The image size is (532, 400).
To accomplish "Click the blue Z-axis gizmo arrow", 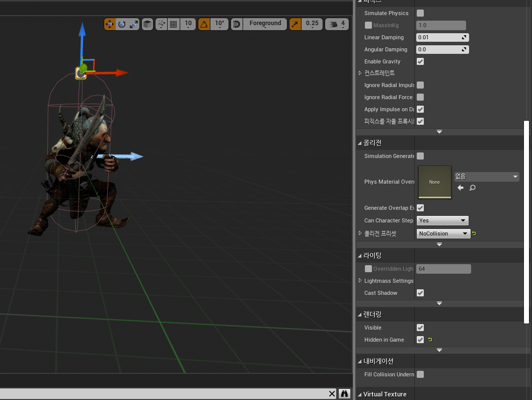I will click(82, 31).
